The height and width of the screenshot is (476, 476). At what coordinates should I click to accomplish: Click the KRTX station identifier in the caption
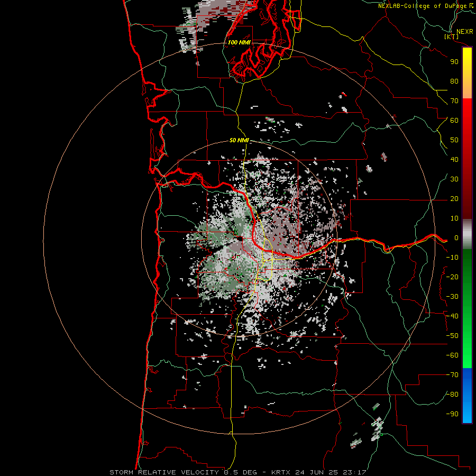pos(281,472)
